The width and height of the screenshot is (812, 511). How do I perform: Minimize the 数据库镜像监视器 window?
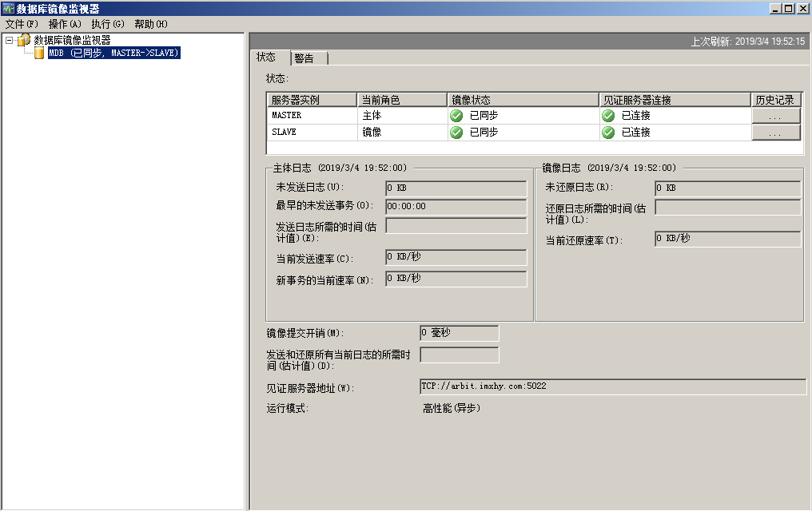pos(775,8)
